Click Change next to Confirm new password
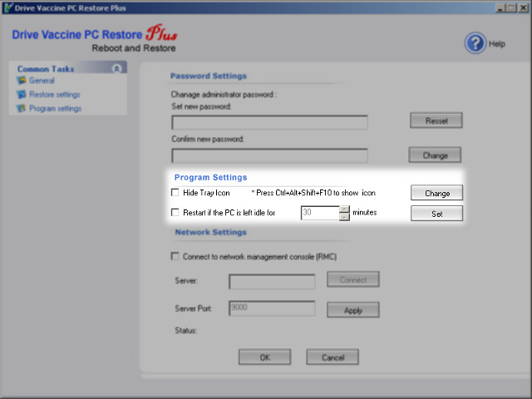This screenshot has height=399, width=532. coord(435,155)
